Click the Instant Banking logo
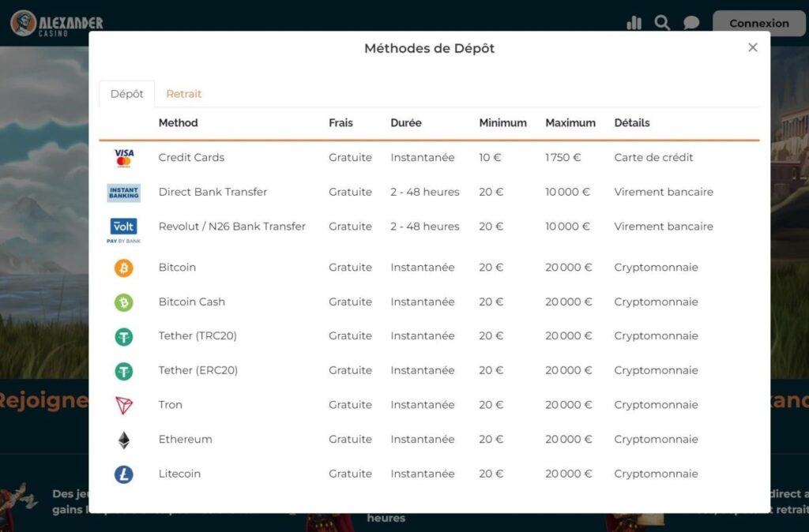809x532 pixels. [x=124, y=193]
